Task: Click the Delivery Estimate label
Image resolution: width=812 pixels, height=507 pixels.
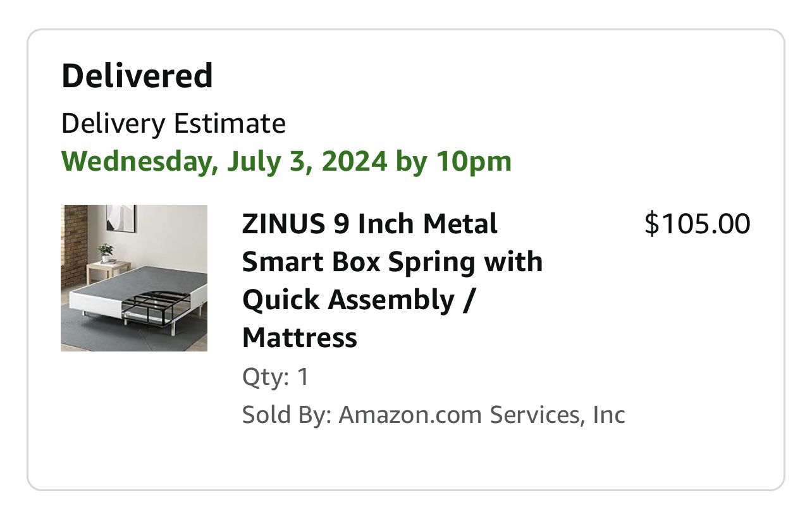Action: click(x=173, y=123)
